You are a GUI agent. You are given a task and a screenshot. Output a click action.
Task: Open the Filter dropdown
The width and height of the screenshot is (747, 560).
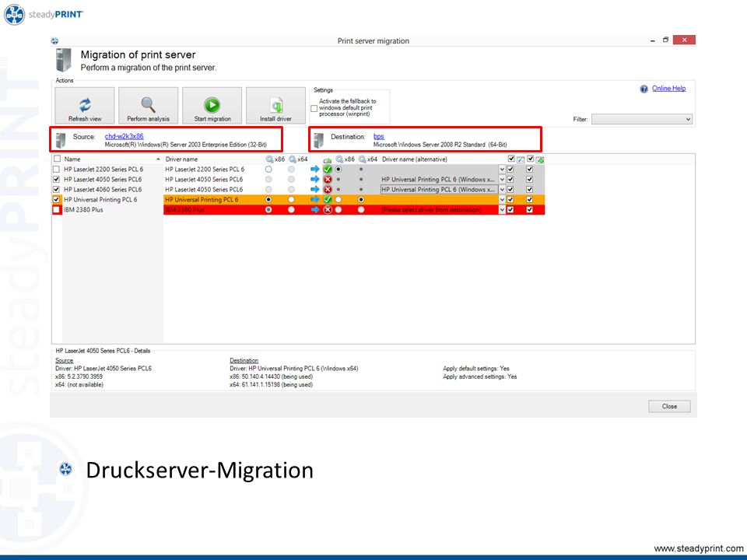[642, 119]
